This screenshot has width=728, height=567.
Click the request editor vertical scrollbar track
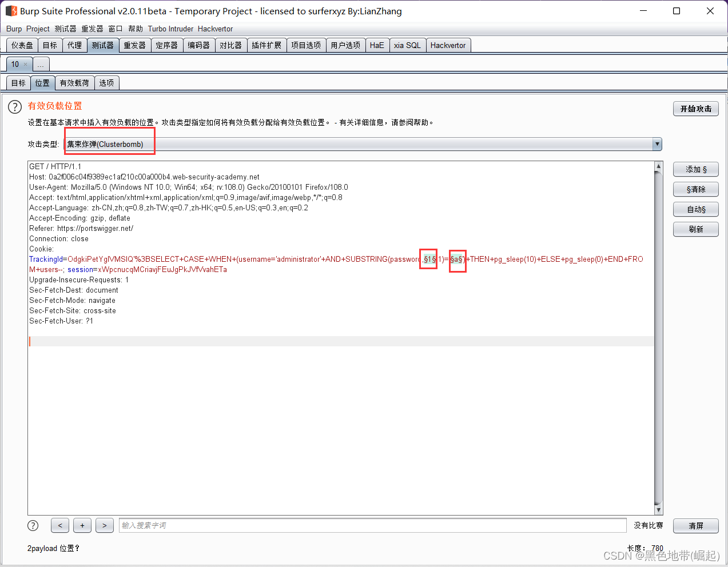pyautogui.click(x=659, y=338)
